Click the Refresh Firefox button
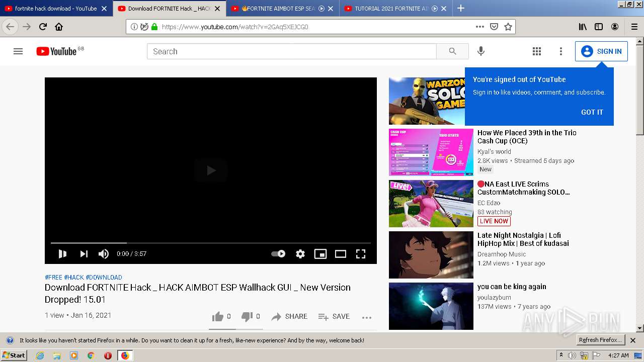This screenshot has width=644, height=362. point(600,340)
